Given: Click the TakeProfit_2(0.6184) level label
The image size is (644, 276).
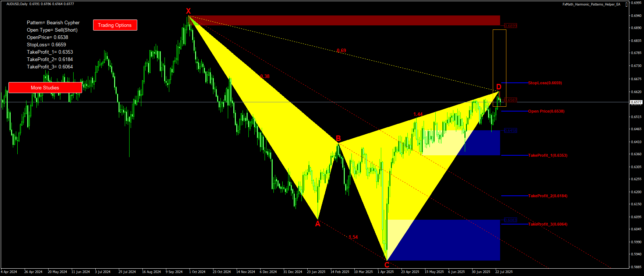Looking at the screenshot, I should 548,196.
